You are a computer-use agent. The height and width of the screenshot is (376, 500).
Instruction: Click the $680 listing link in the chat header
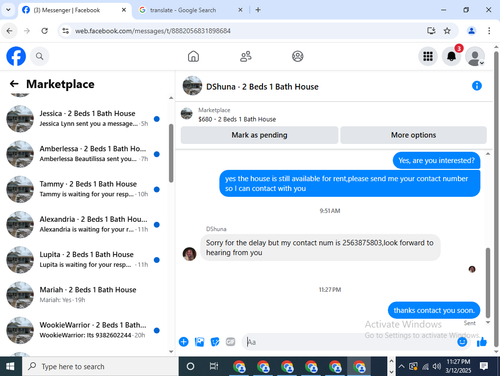click(x=237, y=119)
